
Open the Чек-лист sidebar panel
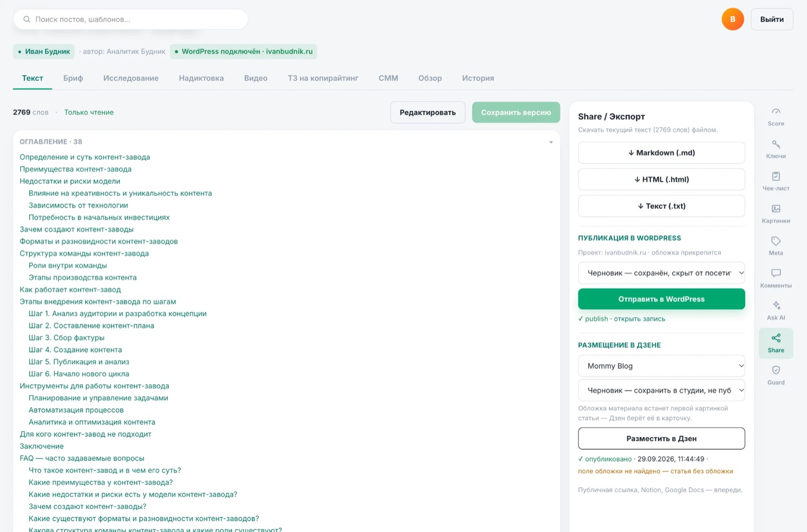pos(776,181)
